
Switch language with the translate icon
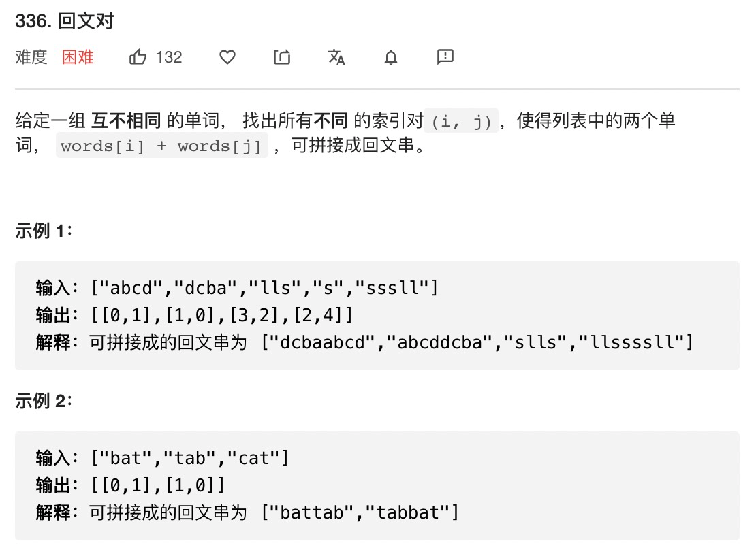(x=336, y=57)
